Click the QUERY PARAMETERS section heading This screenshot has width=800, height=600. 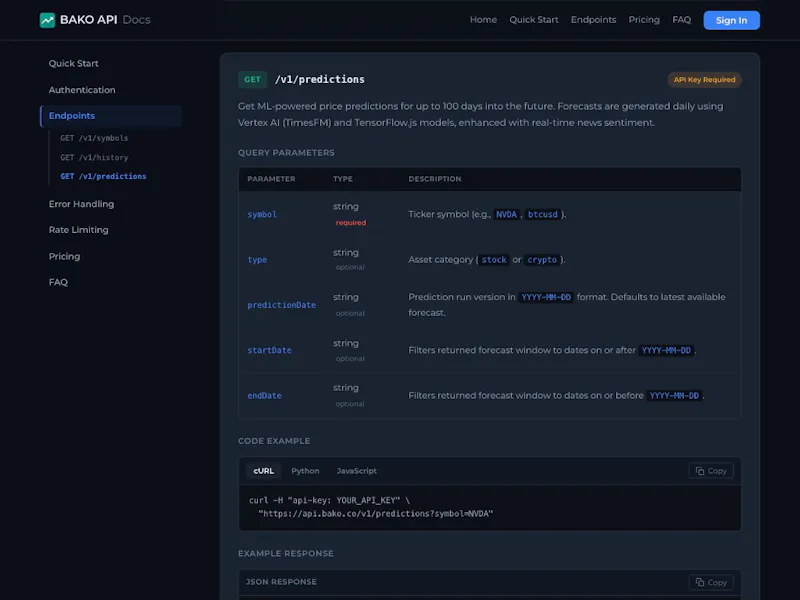(286, 153)
